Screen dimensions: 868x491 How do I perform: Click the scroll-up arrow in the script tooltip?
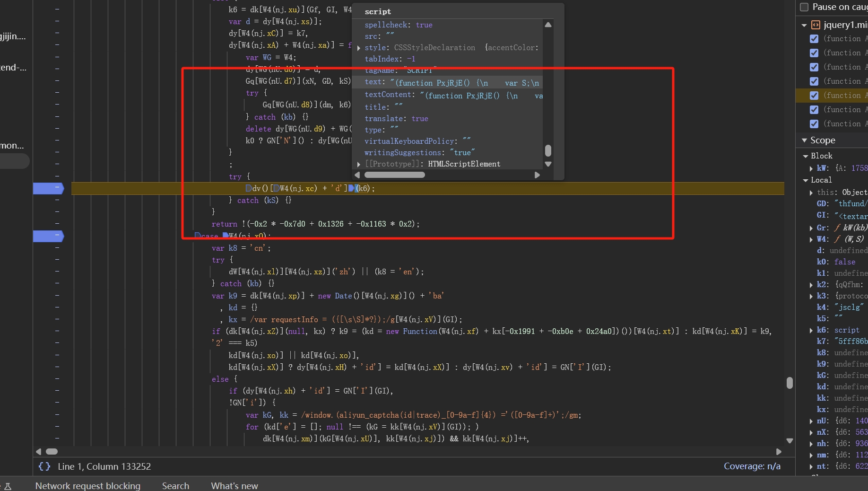(x=548, y=25)
